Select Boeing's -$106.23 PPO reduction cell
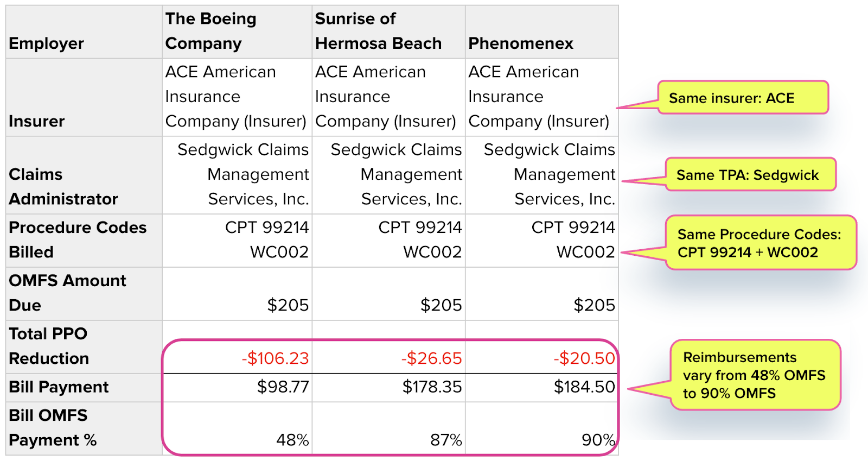 click(x=237, y=347)
